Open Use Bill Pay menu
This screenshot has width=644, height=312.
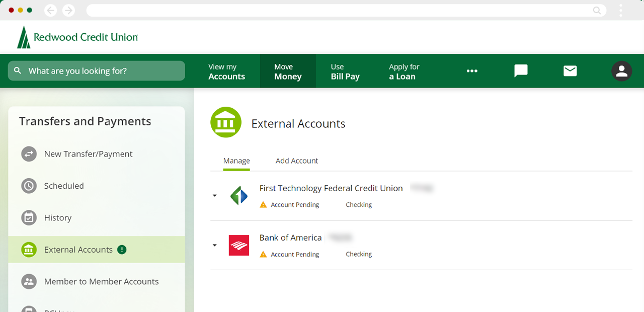pyautogui.click(x=345, y=71)
